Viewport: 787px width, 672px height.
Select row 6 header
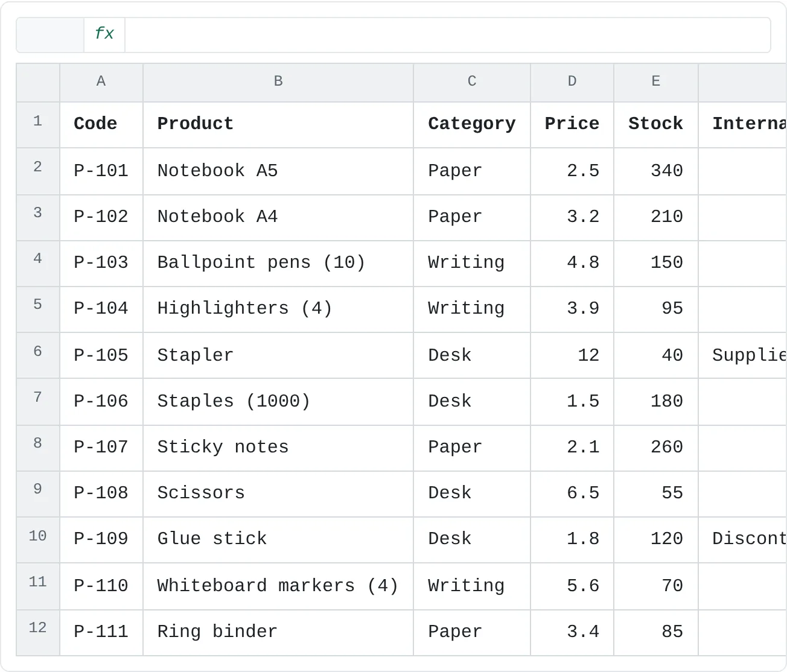click(38, 355)
